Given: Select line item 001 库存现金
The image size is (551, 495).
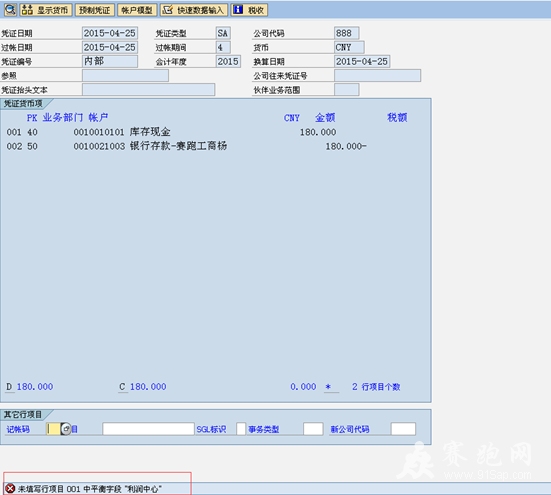Looking at the screenshot, I should pos(171,132).
